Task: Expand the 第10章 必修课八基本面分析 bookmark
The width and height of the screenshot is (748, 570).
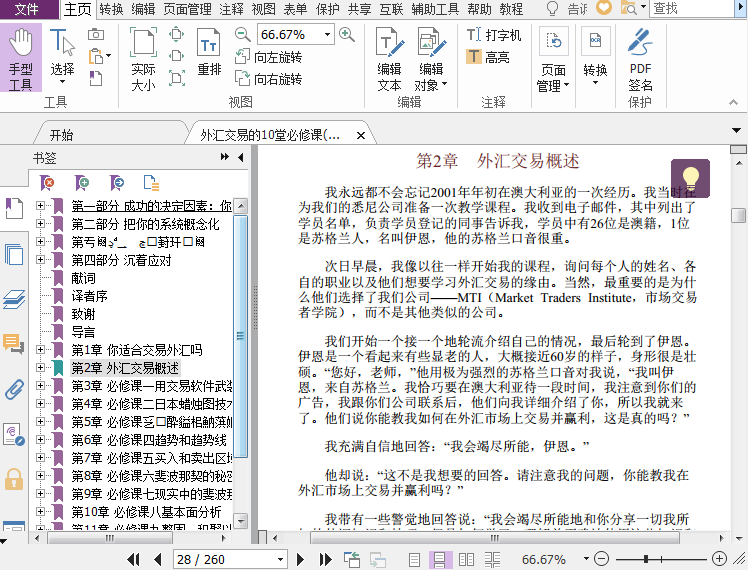Action: [40, 511]
